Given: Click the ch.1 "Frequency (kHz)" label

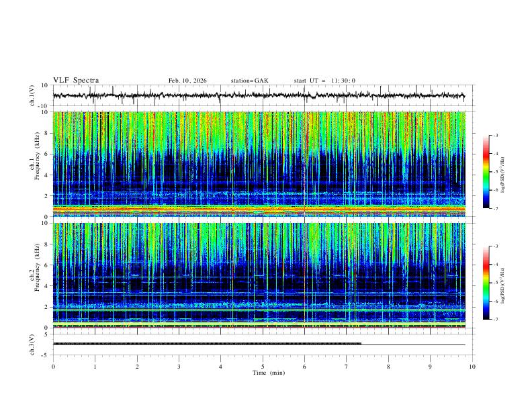Looking at the screenshot, I should tap(37, 156).
